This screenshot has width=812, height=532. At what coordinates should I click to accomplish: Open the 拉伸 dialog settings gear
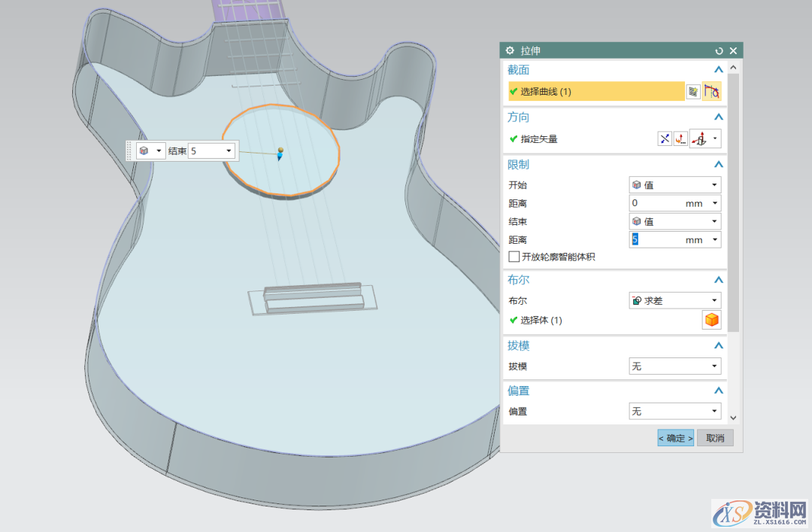tap(510, 50)
